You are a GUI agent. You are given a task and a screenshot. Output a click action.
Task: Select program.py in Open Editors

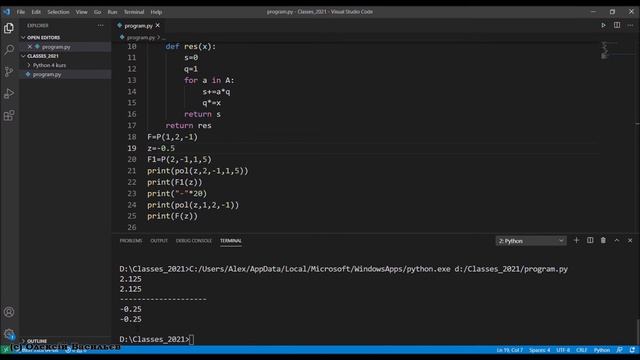click(x=56, y=47)
